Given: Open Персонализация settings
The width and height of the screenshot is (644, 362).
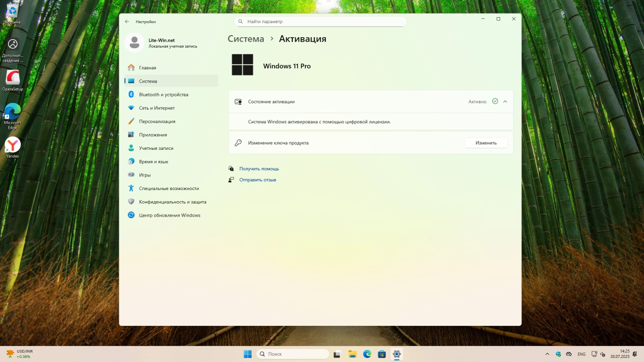Looking at the screenshot, I should [171, 121].
